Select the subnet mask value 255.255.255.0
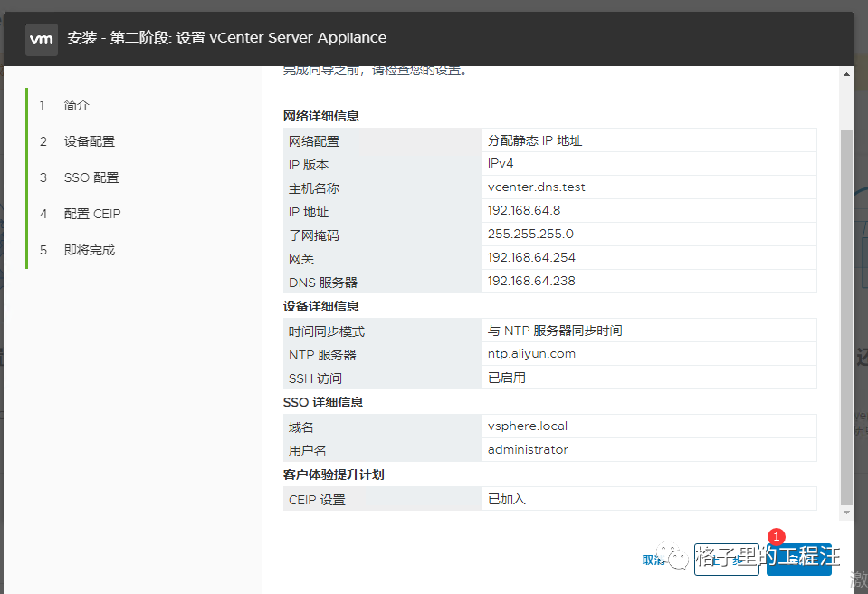This screenshot has height=594, width=868. pos(530,235)
